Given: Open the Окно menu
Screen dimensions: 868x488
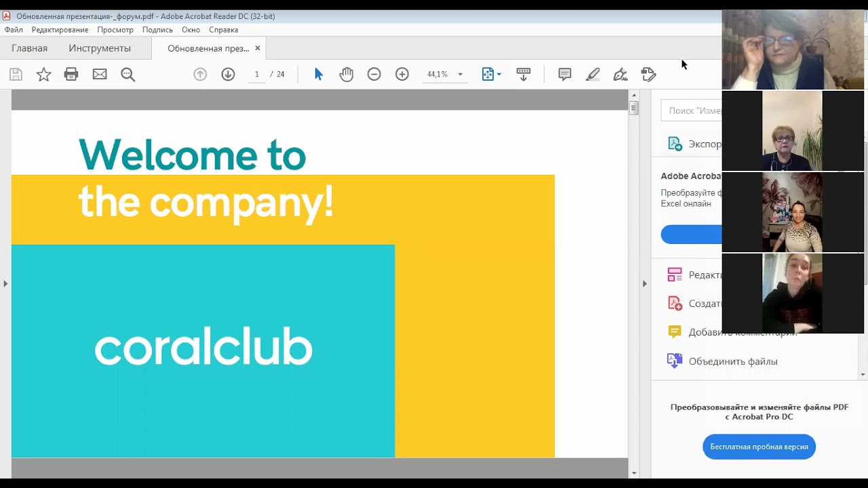Looking at the screenshot, I should pos(191,30).
